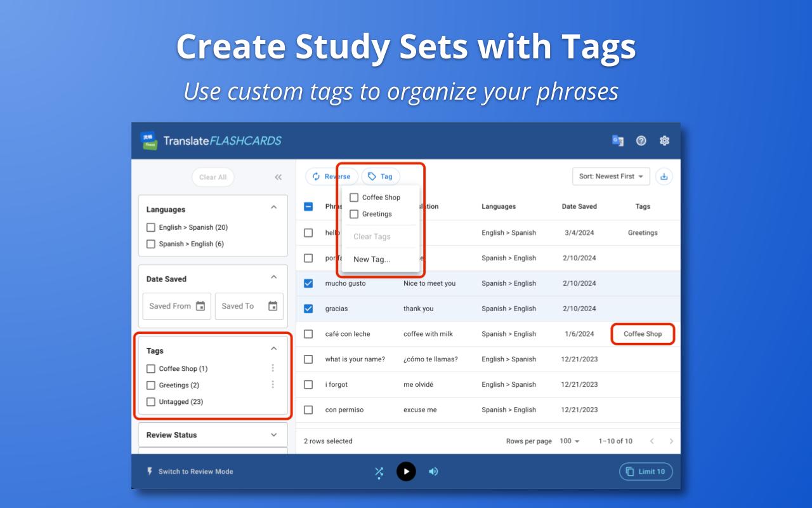This screenshot has width=812, height=508.
Task: Click the 'coffee with milk' translation cell
Action: (x=428, y=334)
